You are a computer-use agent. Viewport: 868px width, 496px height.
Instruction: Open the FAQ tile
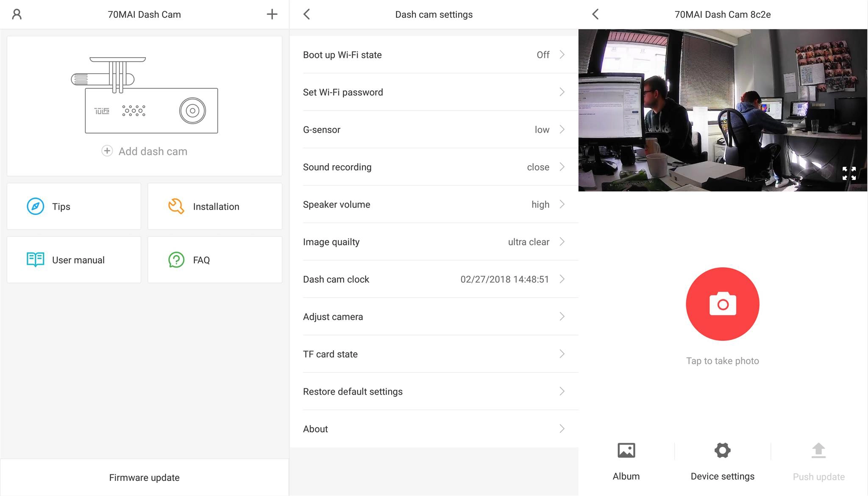[x=215, y=260]
